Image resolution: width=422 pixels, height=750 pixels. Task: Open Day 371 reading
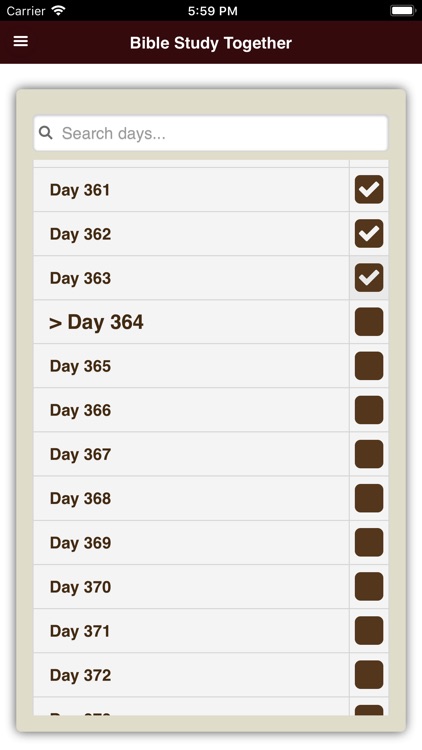[191, 631]
